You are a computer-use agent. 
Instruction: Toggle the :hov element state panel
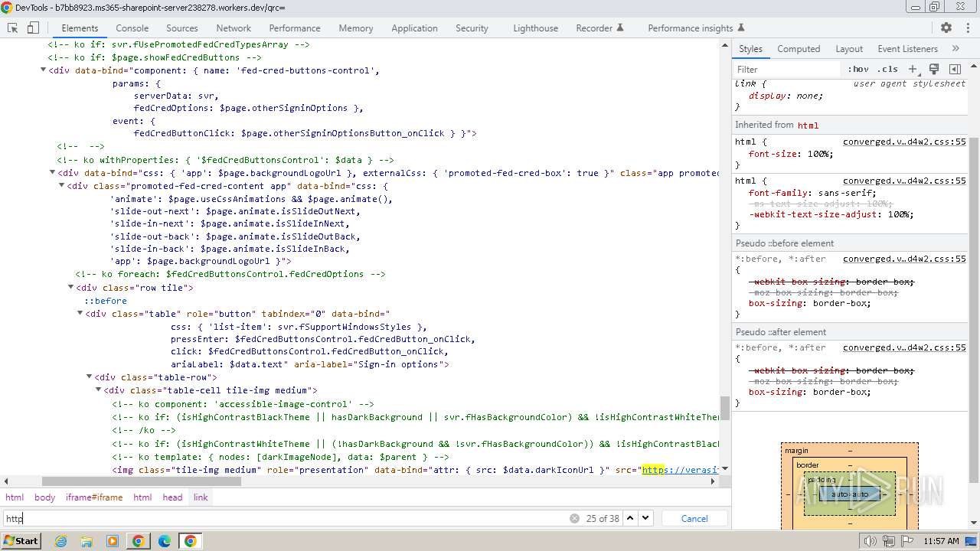click(x=858, y=69)
